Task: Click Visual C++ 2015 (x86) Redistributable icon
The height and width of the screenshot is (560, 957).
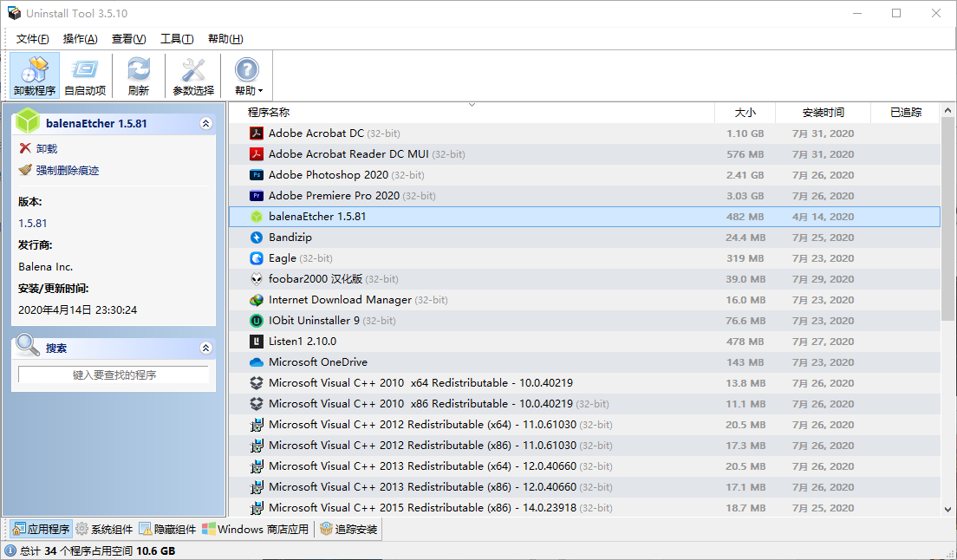Action: tap(257, 507)
